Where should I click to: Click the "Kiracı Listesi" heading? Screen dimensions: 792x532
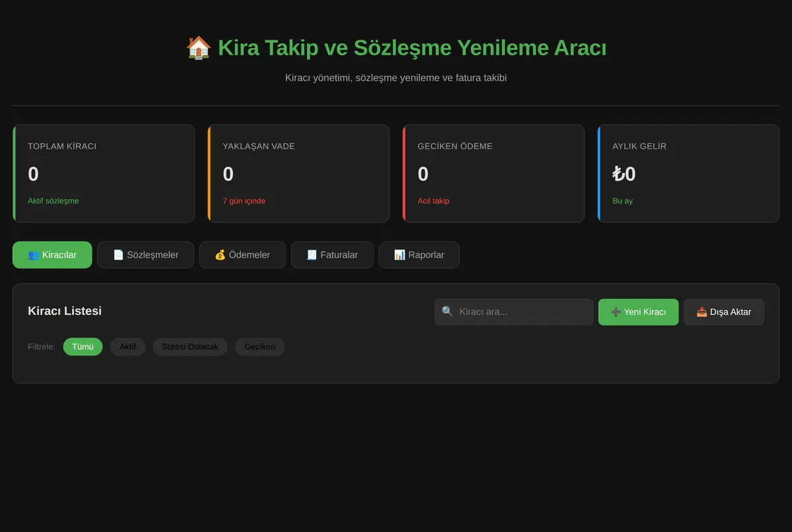pyautogui.click(x=65, y=311)
